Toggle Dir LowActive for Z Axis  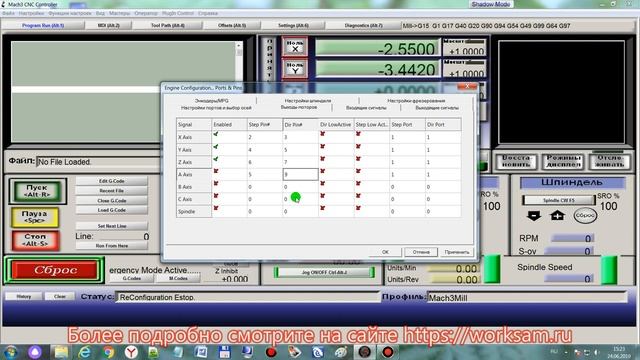322,159
